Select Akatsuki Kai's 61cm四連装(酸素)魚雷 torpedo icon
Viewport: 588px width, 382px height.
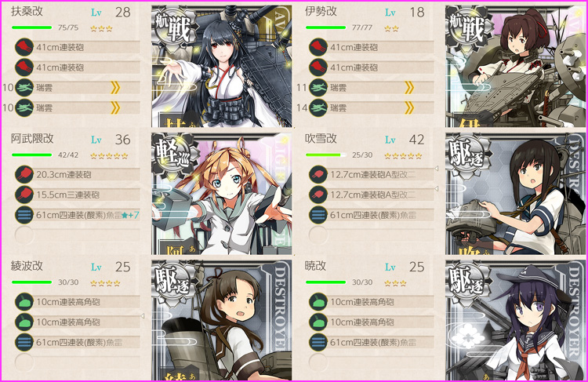pyautogui.click(x=318, y=342)
